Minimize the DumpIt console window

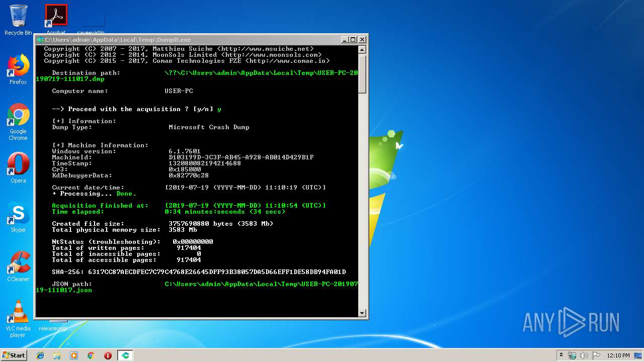point(345,40)
